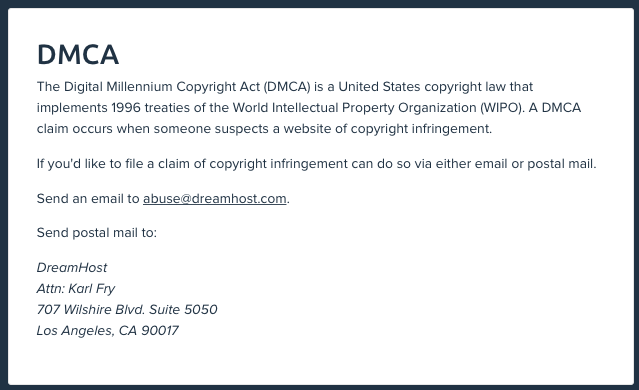Select the Attn: Karl Fry line
This screenshot has height=390, width=639.
click(x=76, y=289)
